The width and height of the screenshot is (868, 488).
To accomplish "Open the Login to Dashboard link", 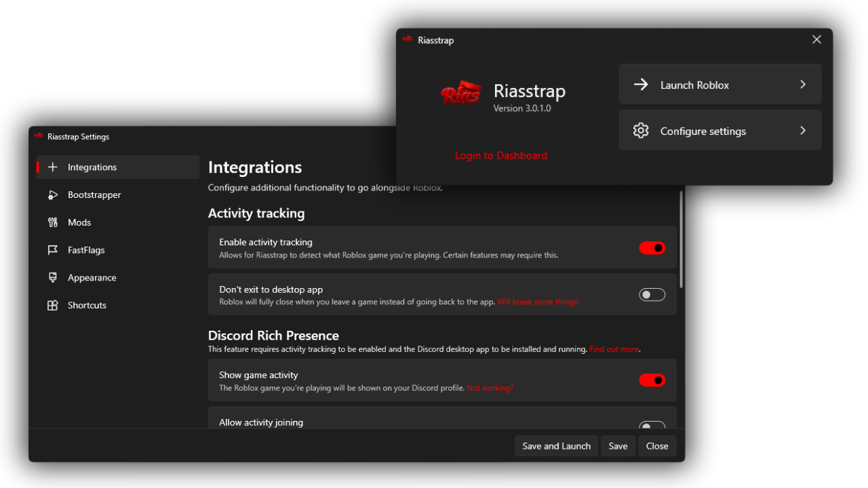I will [x=500, y=156].
